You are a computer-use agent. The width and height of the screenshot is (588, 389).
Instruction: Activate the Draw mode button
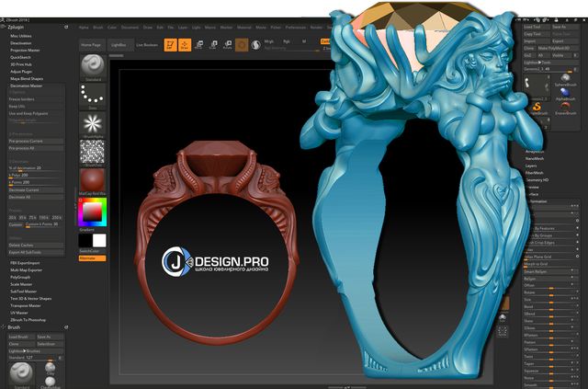click(185, 43)
